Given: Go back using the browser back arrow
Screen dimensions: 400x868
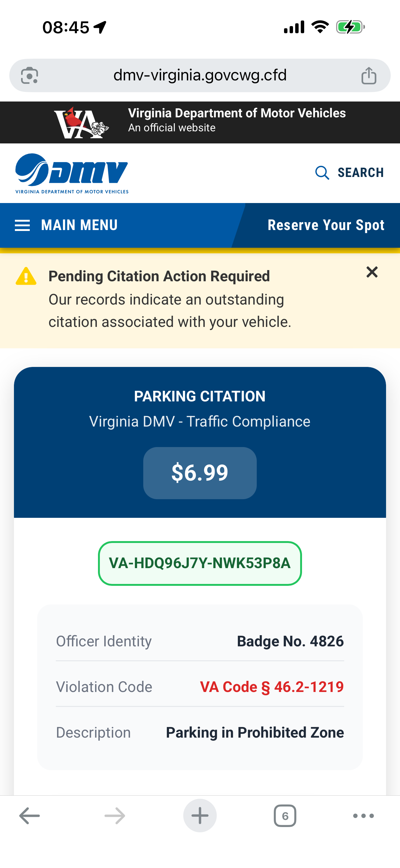Looking at the screenshot, I should (x=30, y=816).
